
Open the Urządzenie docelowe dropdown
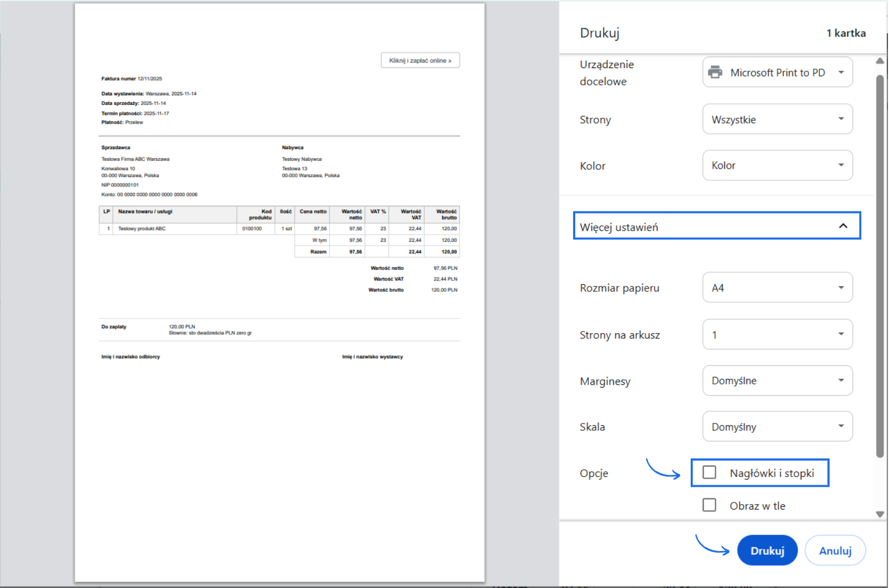777,72
